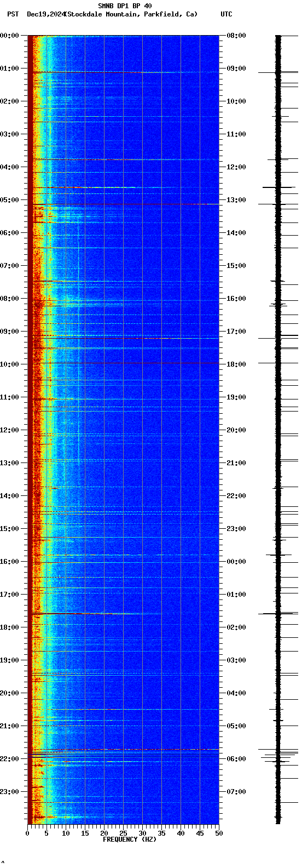302x868 pixels.
Task: Click the seismogram spike cluster near 06:00 UTC
Action: [x=278, y=757]
